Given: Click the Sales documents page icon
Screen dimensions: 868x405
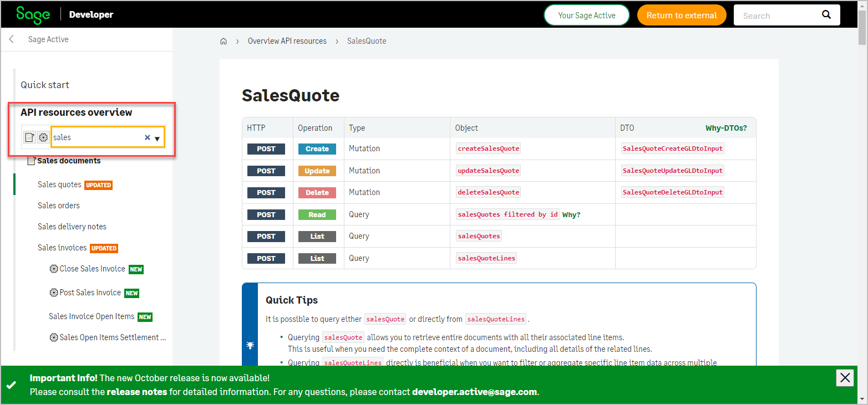Looking at the screenshot, I should (x=32, y=161).
